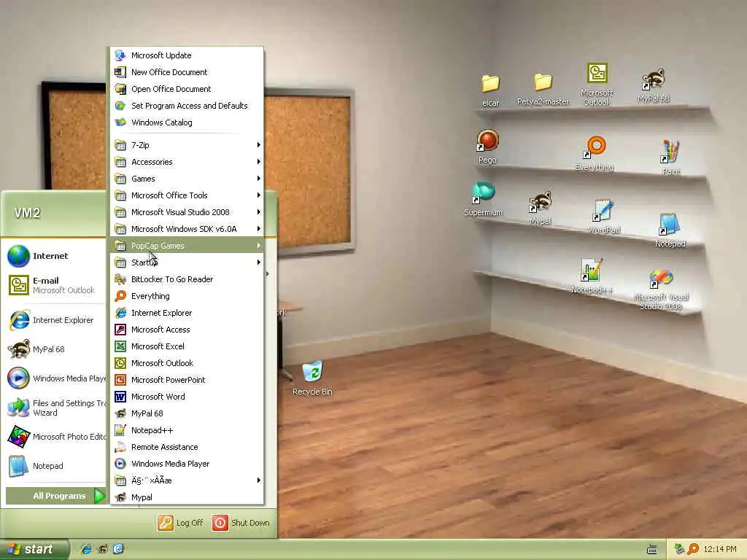This screenshot has width=747, height=560.
Task: Open Windows Catalog menu entry
Action: tap(187, 122)
